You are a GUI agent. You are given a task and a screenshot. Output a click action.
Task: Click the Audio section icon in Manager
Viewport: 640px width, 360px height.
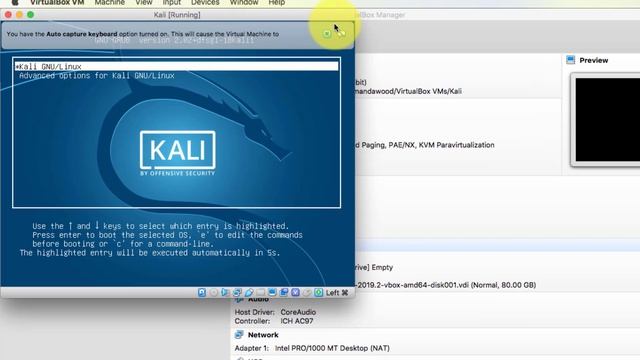click(x=239, y=300)
